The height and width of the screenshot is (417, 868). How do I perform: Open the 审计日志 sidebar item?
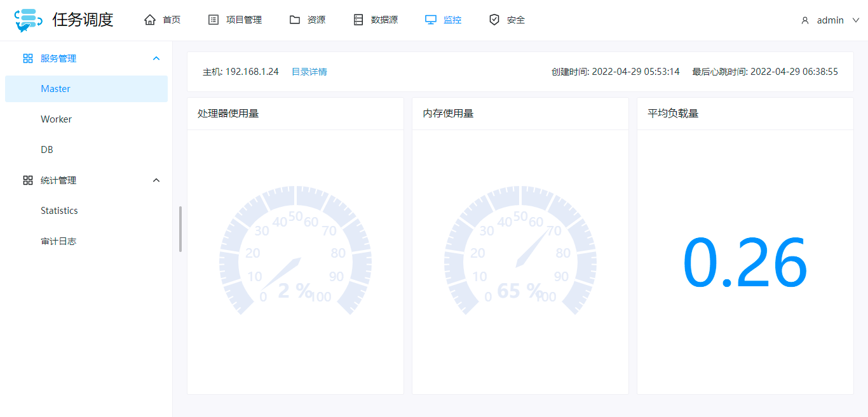58,241
